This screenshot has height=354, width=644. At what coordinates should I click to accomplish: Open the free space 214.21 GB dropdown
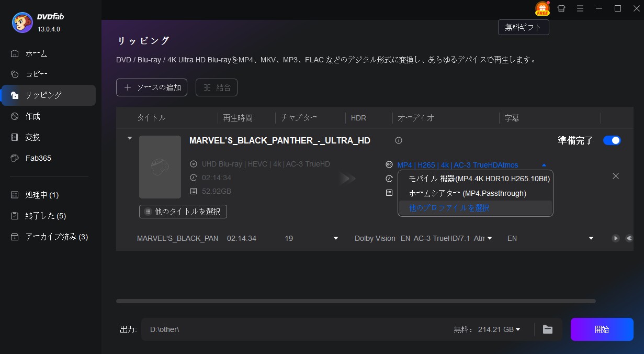(x=518, y=329)
